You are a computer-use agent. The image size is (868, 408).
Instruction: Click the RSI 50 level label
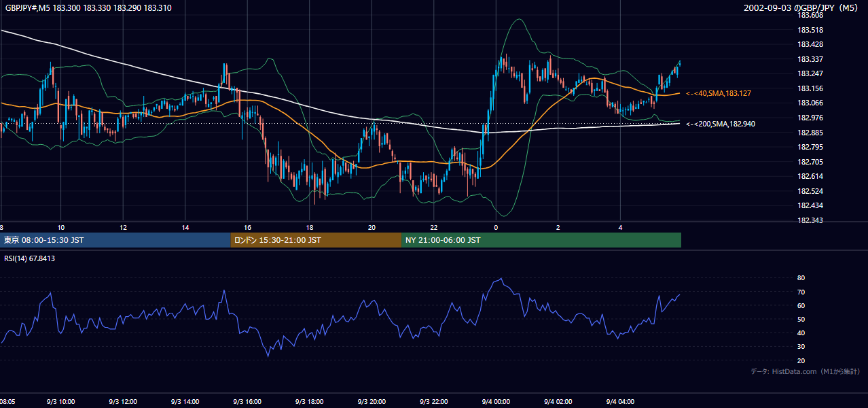click(801, 319)
